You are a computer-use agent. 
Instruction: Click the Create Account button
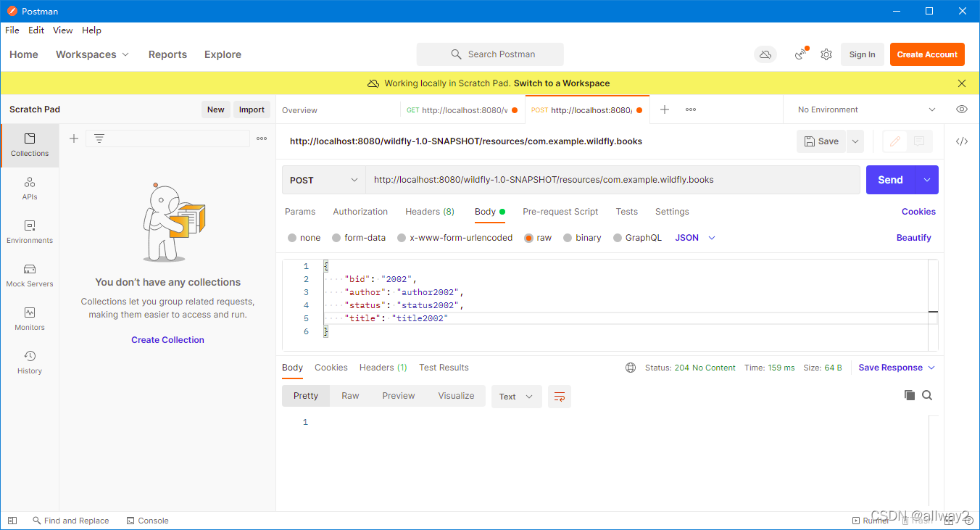point(927,54)
